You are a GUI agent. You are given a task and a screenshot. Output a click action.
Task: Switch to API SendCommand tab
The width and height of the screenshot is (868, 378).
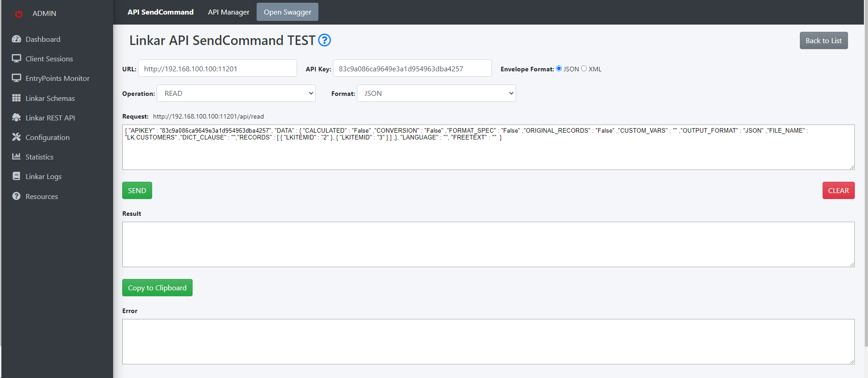coord(160,12)
